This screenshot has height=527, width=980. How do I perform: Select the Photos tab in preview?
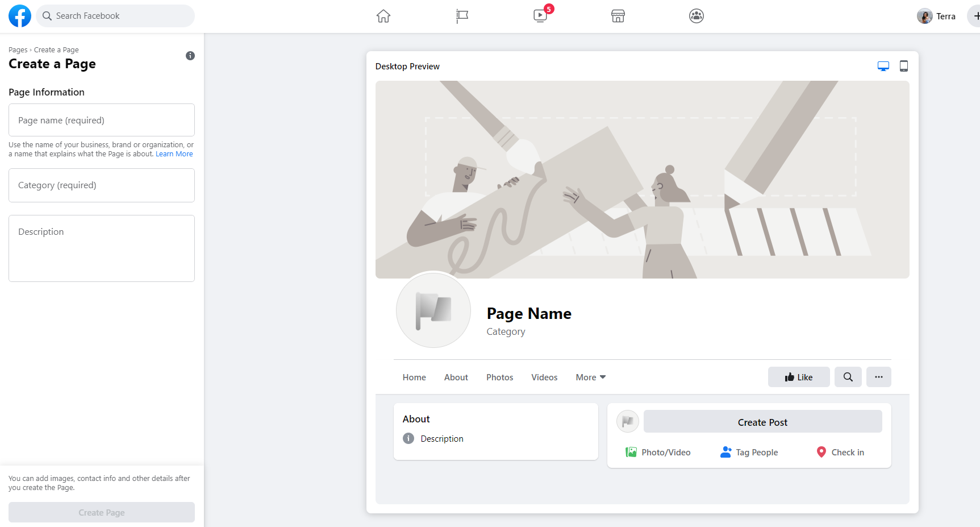coord(499,377)
